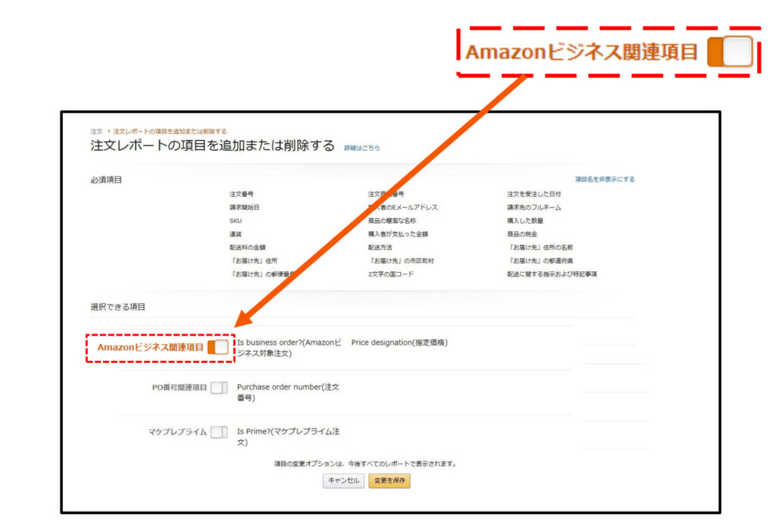Screen dimensions: 776x532
Task: Enable the PO番号関連項目 switch
Action: [219, 387]
